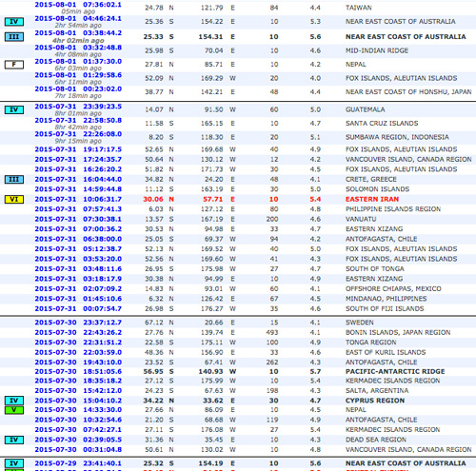Open the 2015-07-31 05:12:38.7 event link
The width and height of the screenshot is (476, 471).
78,249
